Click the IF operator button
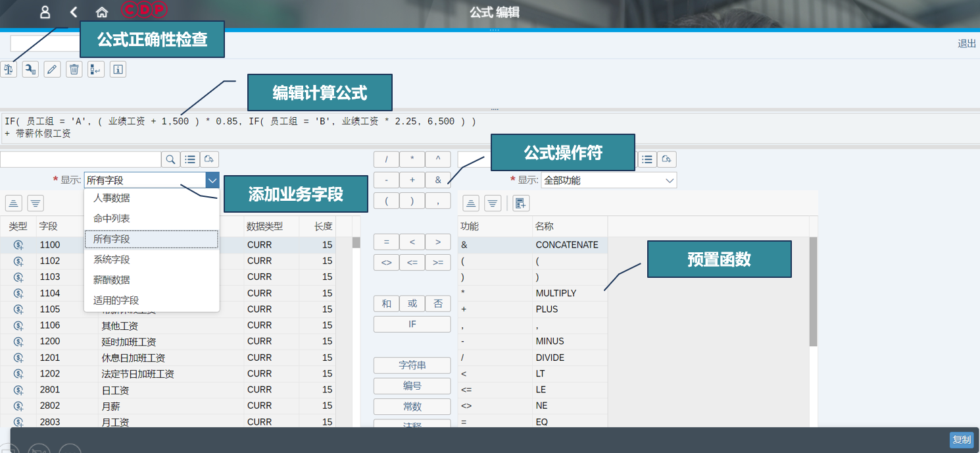 (x=412, y=324)
